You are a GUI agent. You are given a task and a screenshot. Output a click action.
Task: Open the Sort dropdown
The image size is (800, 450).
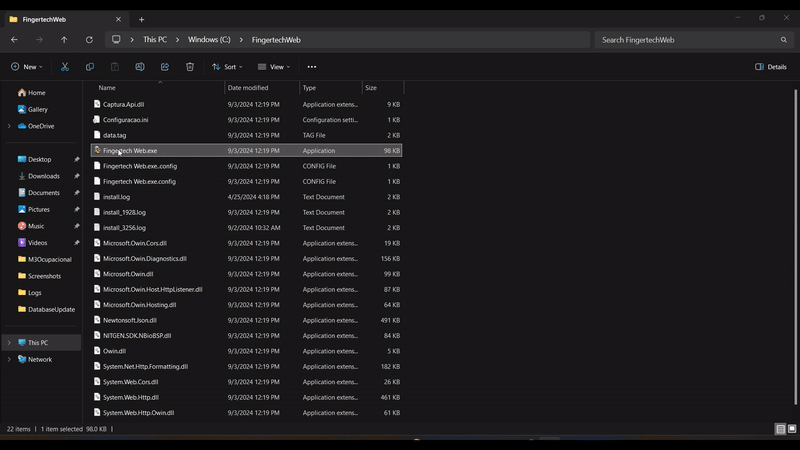pos(228,67)
